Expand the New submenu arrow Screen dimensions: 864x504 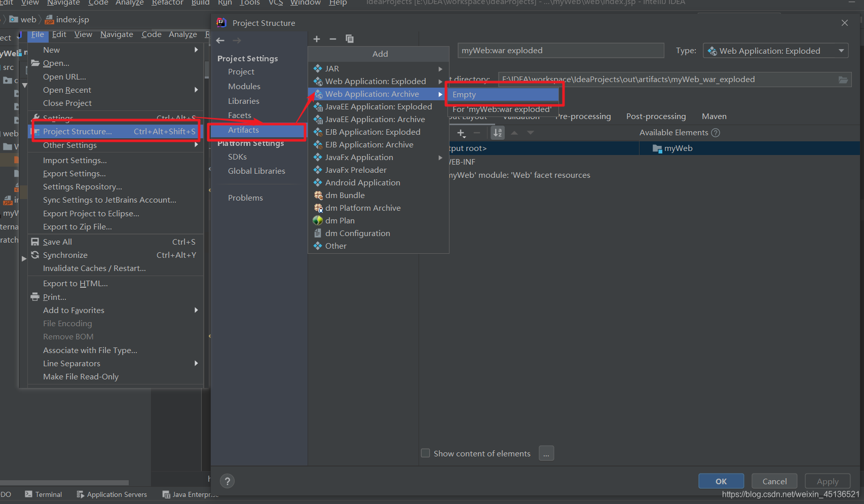coord(196,50)
